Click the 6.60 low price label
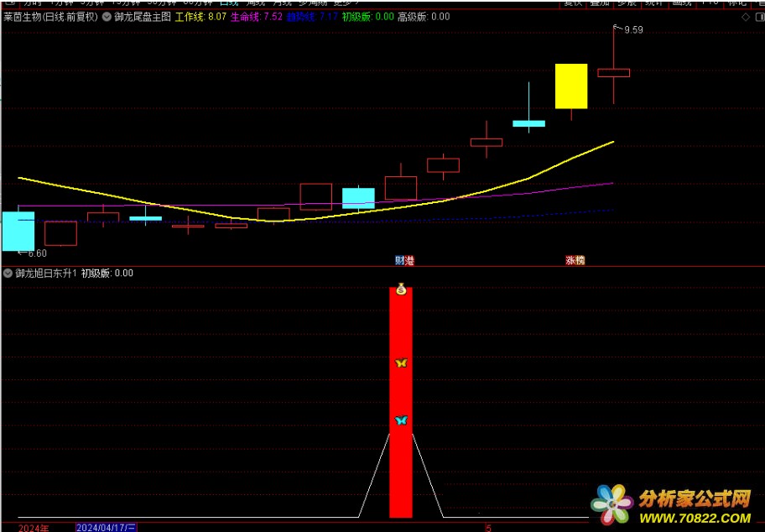Viewport: 765px width, 532px height. [x=38, y=253]
